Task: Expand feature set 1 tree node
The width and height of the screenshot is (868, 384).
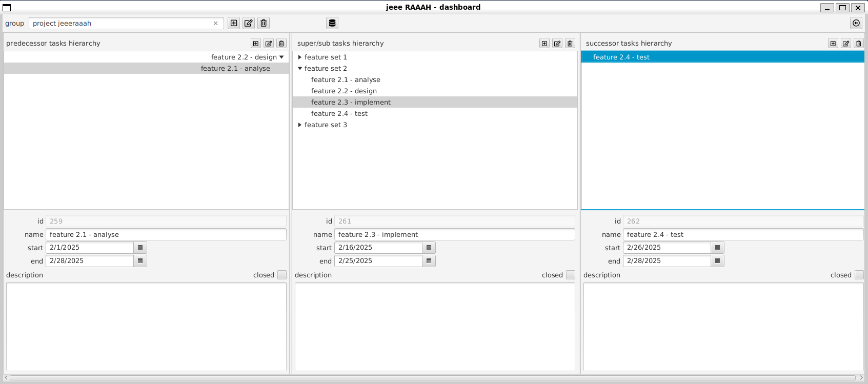Action: tap(300, 57)
